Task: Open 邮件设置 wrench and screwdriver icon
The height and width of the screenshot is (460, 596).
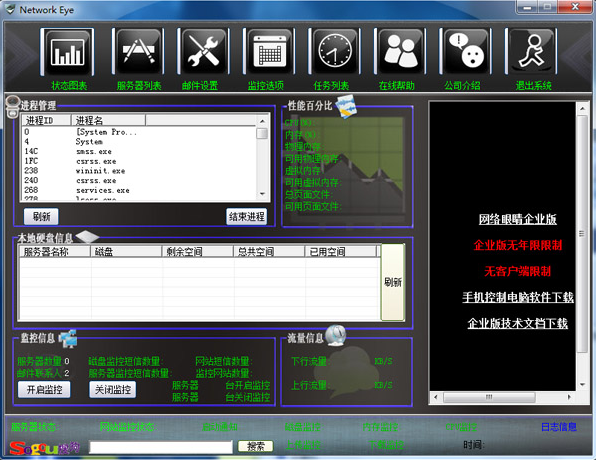Action: click(203, 52)
